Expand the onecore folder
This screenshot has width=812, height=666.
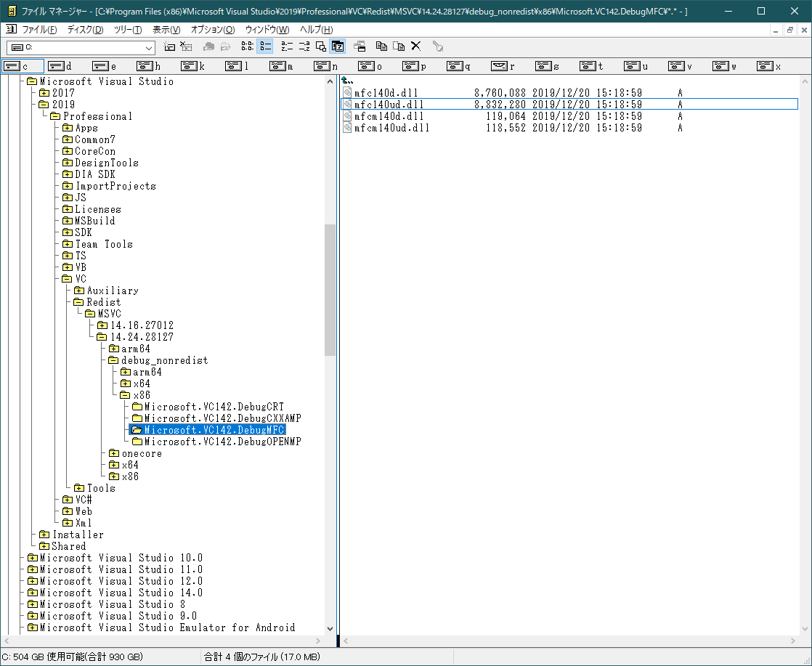point(114,453)
